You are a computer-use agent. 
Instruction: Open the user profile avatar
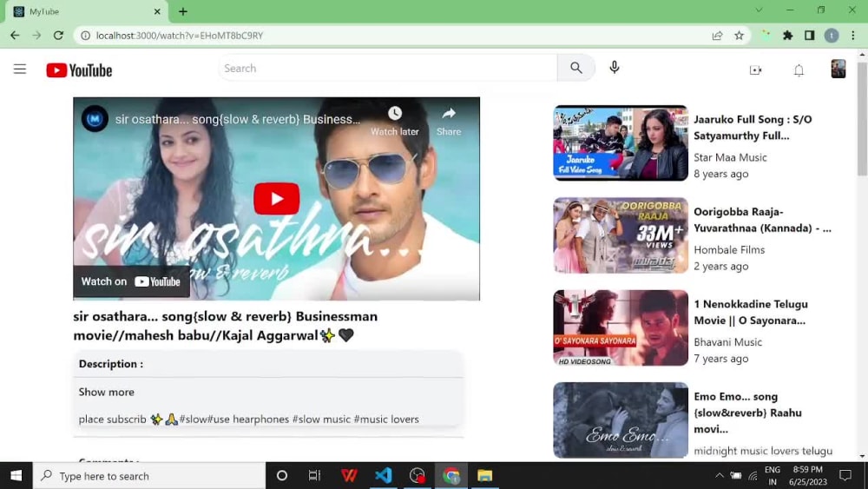click(x=838, y=69)
